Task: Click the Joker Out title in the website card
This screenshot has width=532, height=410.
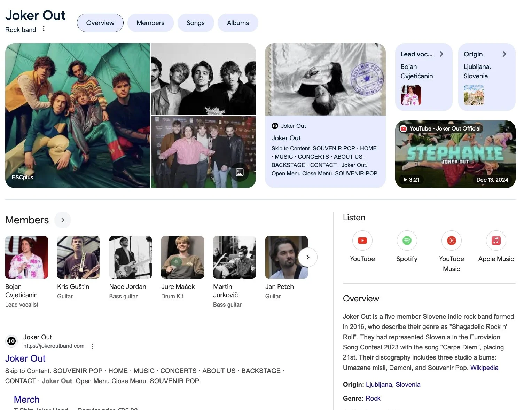Action: click(286, 138)
